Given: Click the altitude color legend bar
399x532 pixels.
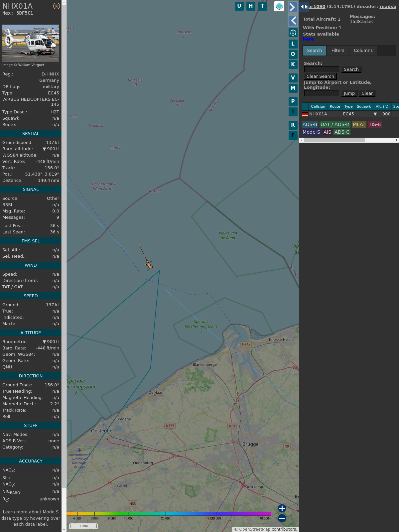Looking at the screenshot, I should [169, 514].
